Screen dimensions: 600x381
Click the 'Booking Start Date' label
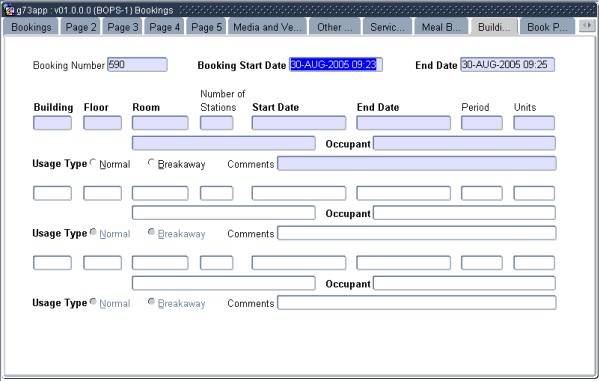[x=241, y=65]
